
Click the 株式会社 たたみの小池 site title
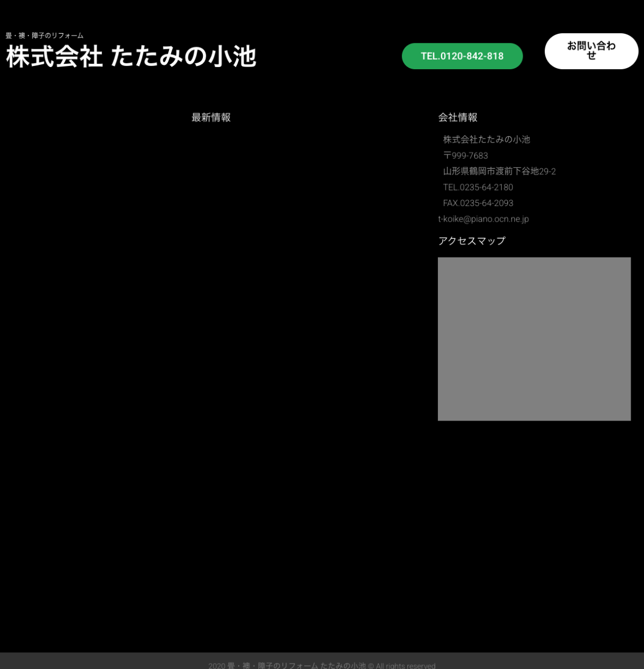click(131, 57)
